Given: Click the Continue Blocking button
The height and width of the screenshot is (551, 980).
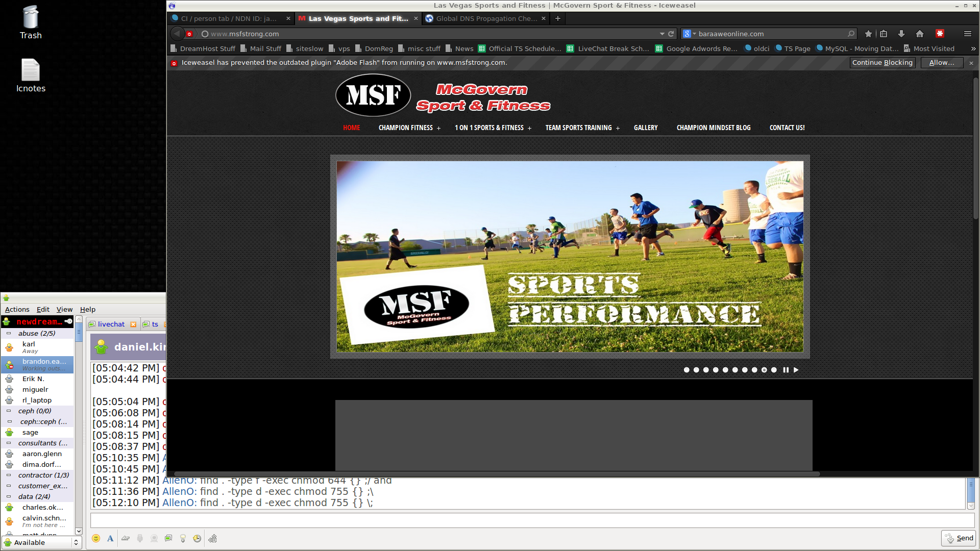Looking at the screenshot, I should (882, 63).
